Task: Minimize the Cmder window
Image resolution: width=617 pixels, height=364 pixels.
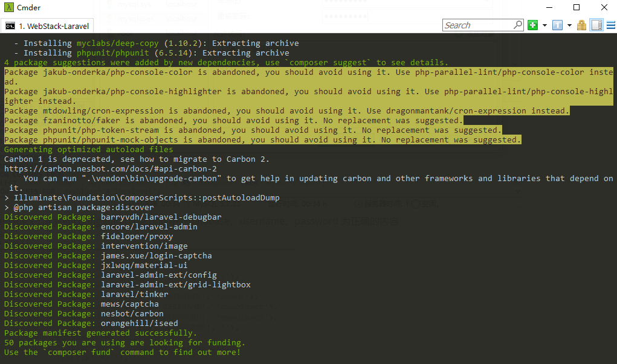Action: [x=549, y=7]
